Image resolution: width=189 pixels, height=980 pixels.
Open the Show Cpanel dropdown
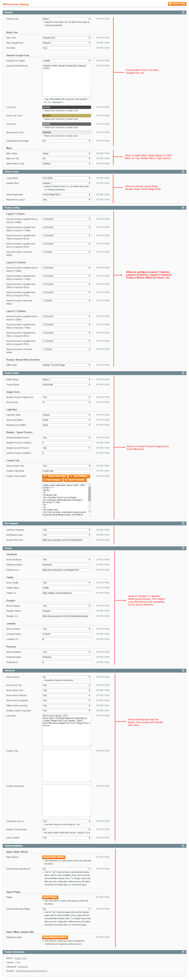point(66,677)
